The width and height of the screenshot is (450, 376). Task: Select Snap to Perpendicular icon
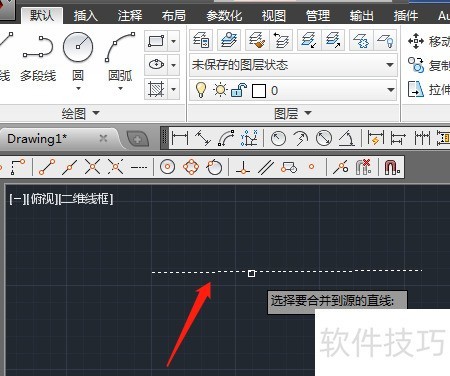(243, 167)
